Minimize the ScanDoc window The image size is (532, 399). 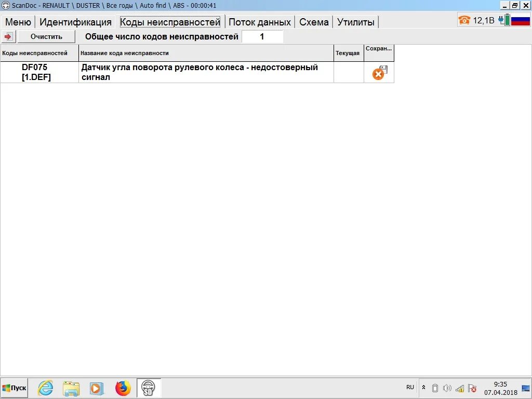click(505, 5)
